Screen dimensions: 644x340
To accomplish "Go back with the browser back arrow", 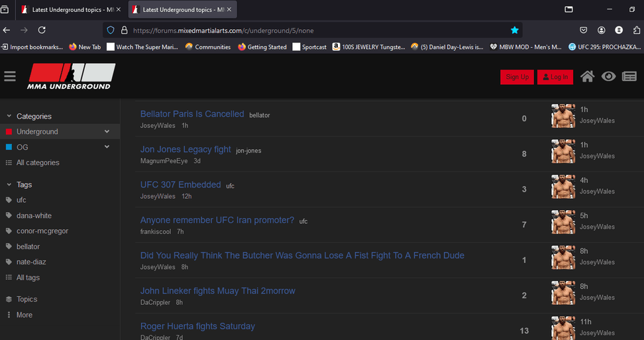I will [x=6, y=30].
